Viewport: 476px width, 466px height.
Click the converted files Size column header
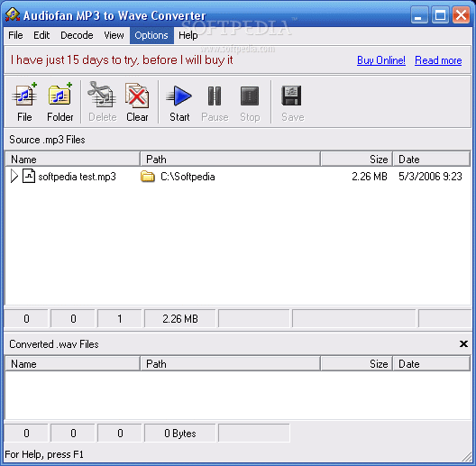click(x=357, y=363)
